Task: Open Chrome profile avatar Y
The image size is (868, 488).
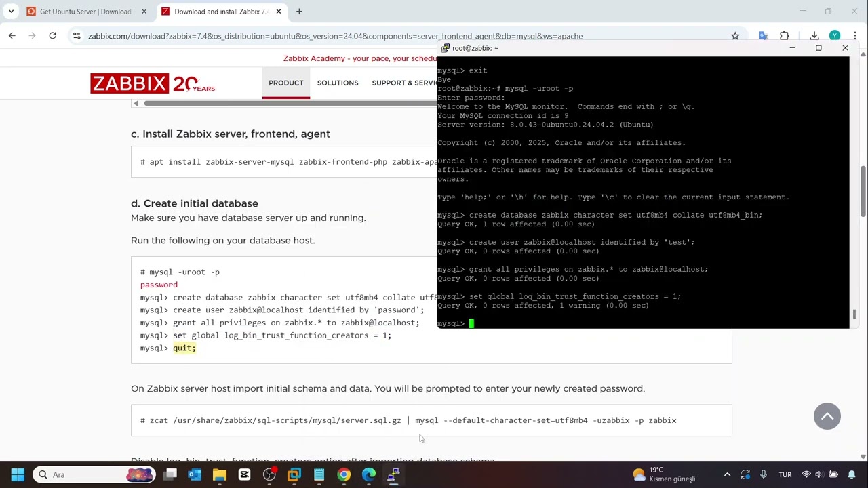Action: (835, 36)
